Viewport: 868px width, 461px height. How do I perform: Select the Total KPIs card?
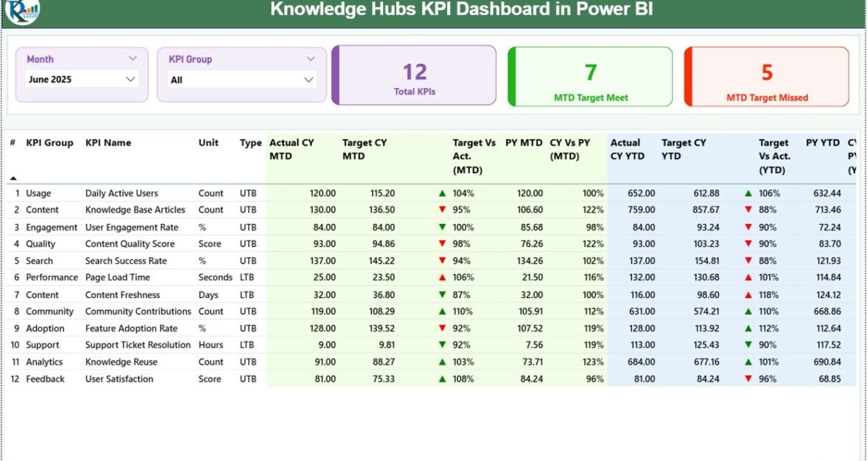point(415,75)
